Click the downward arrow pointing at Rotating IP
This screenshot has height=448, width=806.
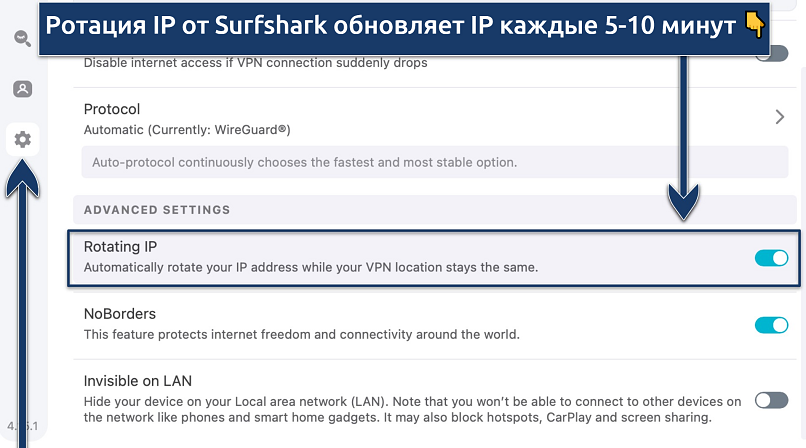684,150
